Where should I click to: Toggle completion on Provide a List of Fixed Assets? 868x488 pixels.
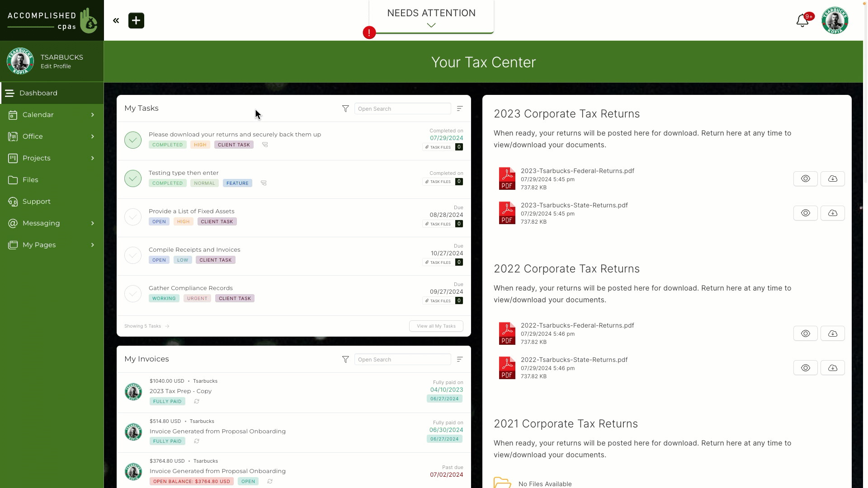pos(132,216)
